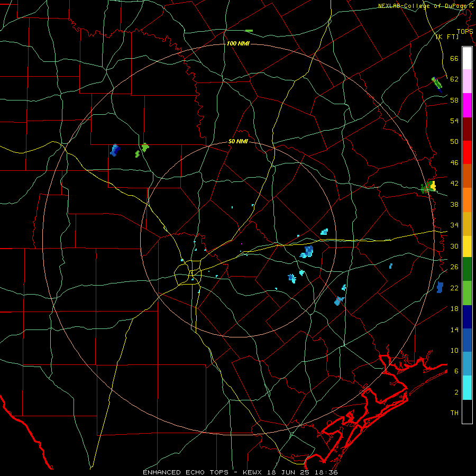Viewport: 476px width, 476px height.
Task: Click the 26 value on the legend
Action: pyautogui.click(x=454, y=267)
